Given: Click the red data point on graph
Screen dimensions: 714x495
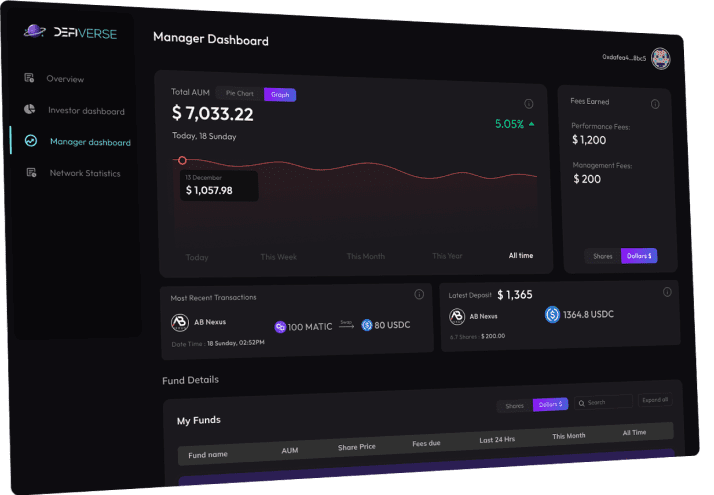Looking at the screenshot, I should click(182, 160).
